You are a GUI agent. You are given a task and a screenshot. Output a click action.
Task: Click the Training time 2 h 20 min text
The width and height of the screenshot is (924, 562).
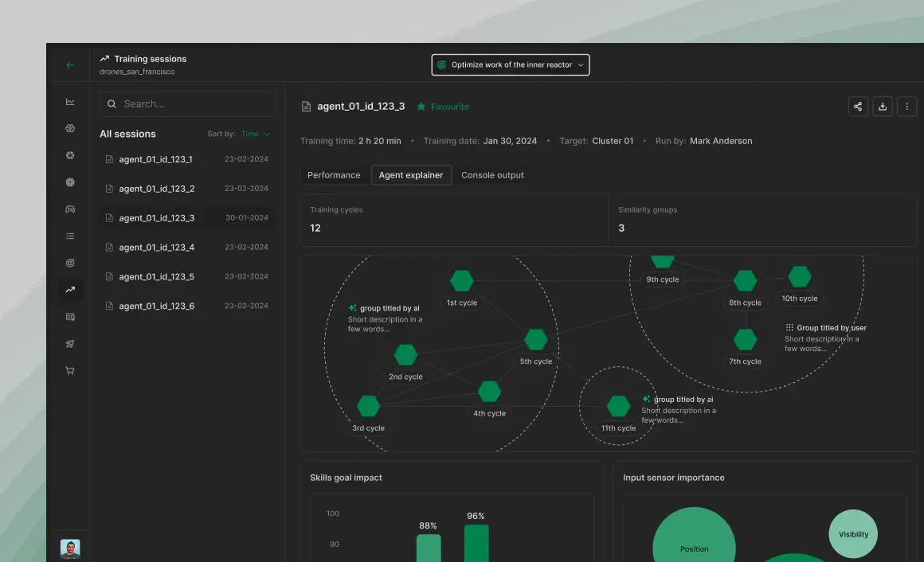click(350, 141)
